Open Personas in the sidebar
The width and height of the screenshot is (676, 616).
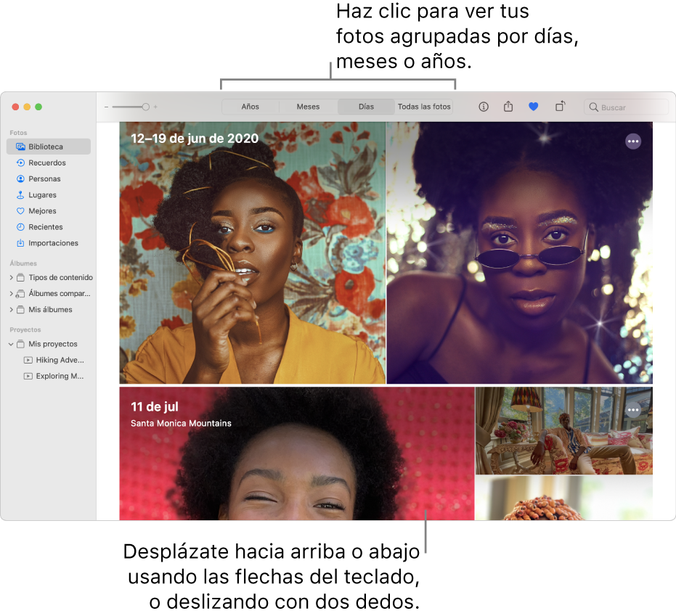click(44, 179)
